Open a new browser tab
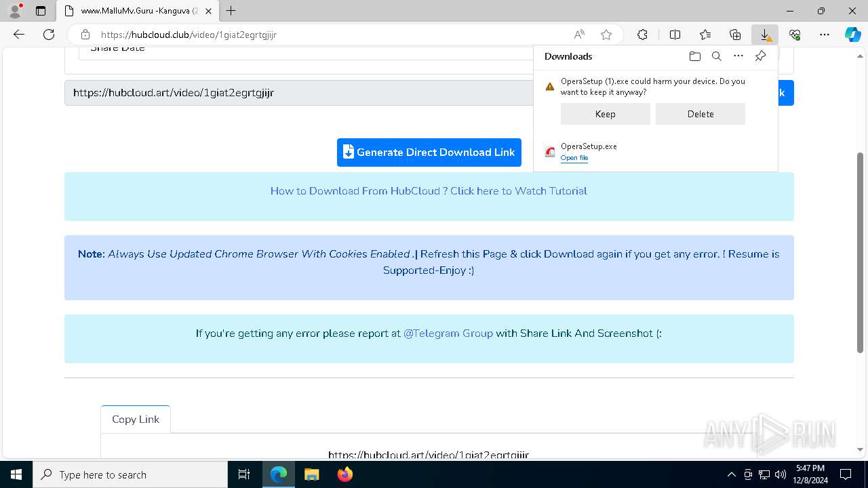The height and width of the screenshot is (488, 868). pos(231,11)
